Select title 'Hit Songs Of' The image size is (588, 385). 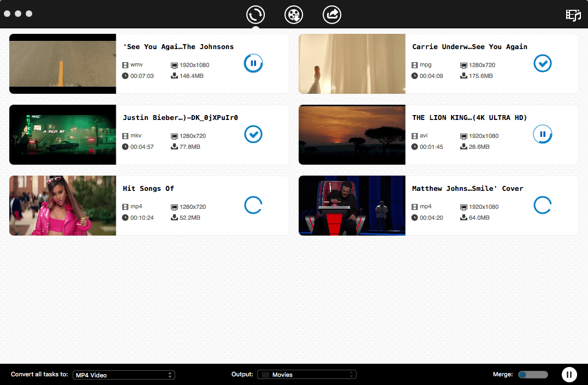[x=149, y=188]
